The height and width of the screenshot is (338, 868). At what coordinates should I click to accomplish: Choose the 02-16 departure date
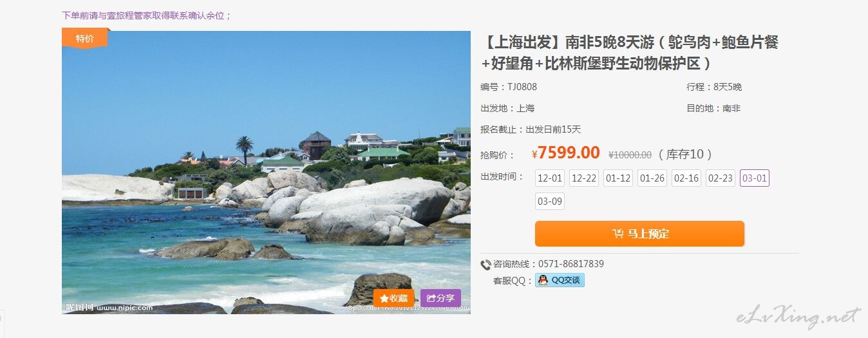[686, 178]
